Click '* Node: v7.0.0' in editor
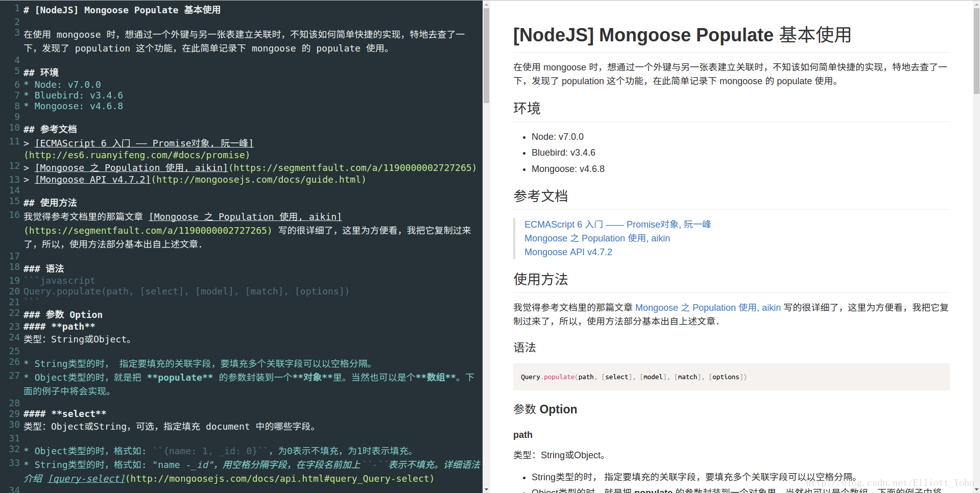Viewport: 980px width, 493px height. (62, 85)
